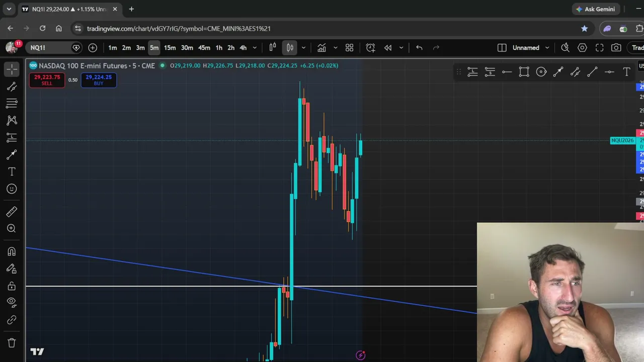This screenshot has height=362, width=644.
Task: Remove drawings with the trash icon
Action: 12,343
